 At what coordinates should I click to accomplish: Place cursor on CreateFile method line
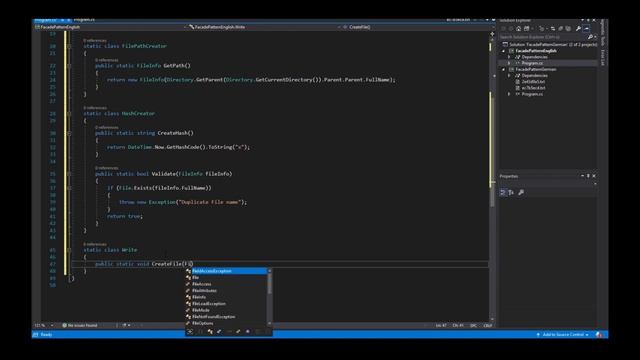point(280,264)
